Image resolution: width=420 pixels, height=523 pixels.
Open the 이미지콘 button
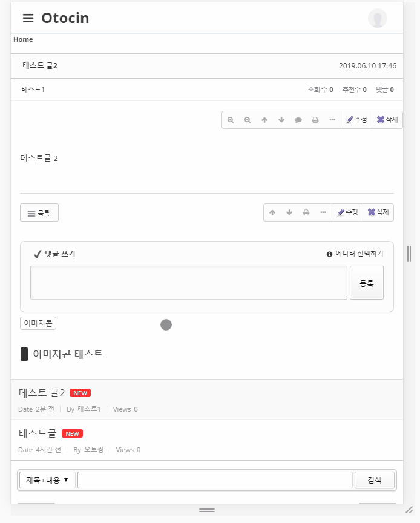pyautogui.click(x=38, y=323)
